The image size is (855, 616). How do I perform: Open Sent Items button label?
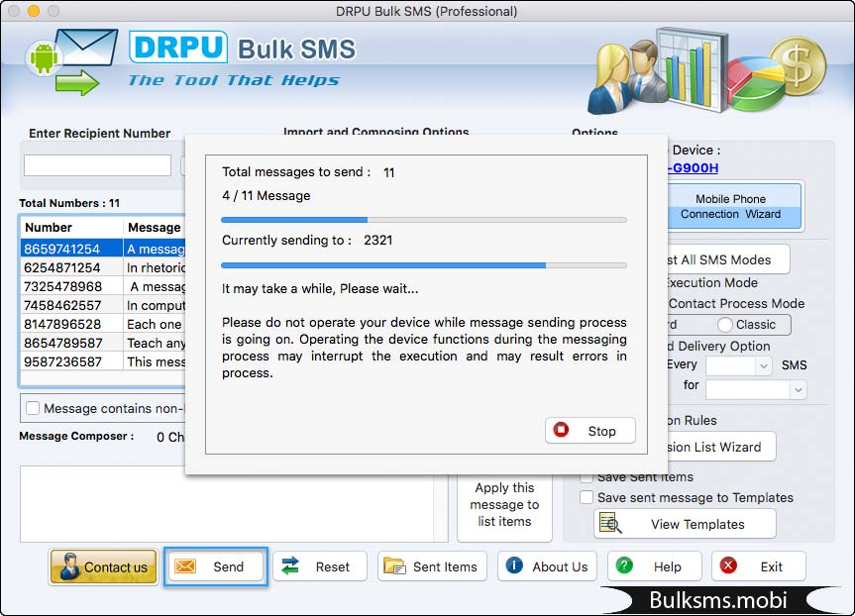click(x=445, y=566)
